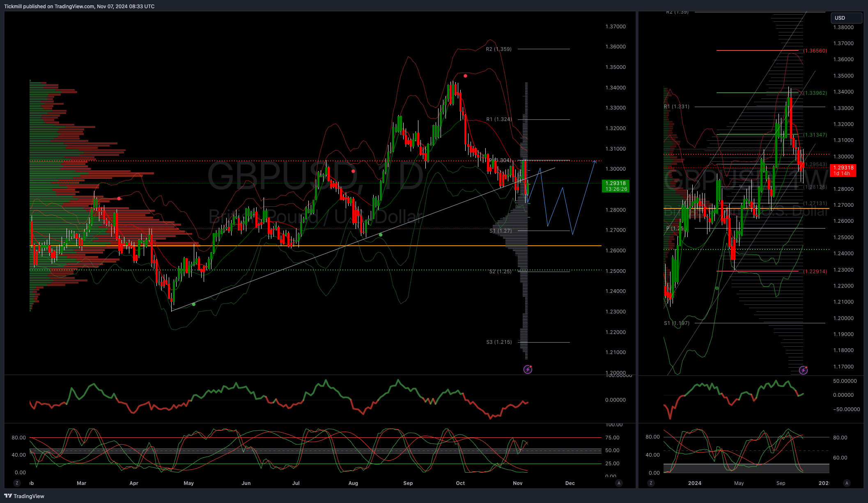The height and width of the screenshot is (503, 868).
Task: Select the S2 (1.25) pivot label
Action: pyautogui.click(x=500, y=272)
